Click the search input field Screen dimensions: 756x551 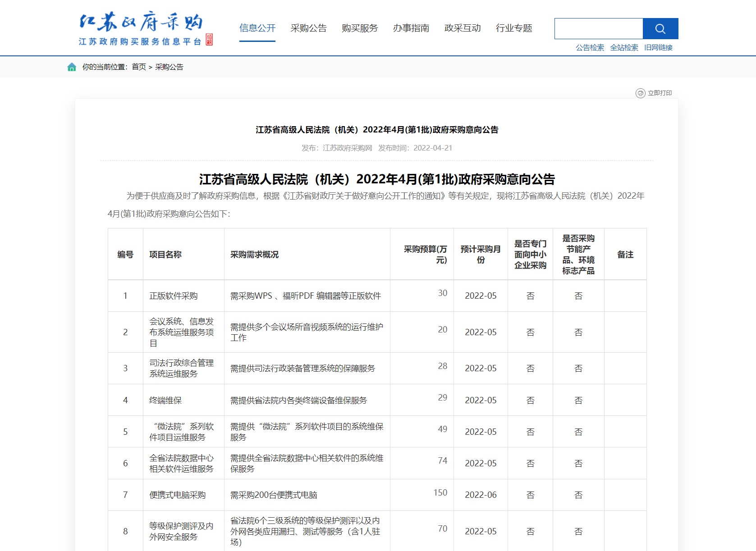(598, 29)
